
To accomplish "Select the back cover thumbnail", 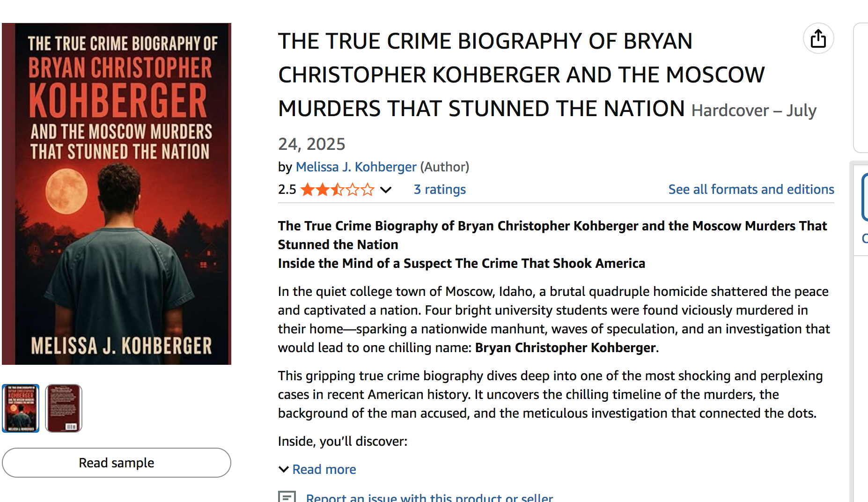I will click(64, 408).
